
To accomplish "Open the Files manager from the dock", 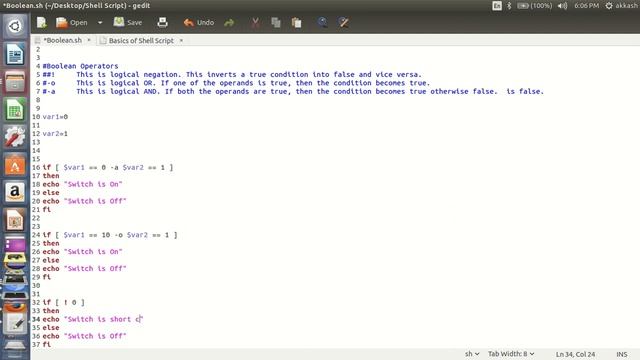I will 15,82.
